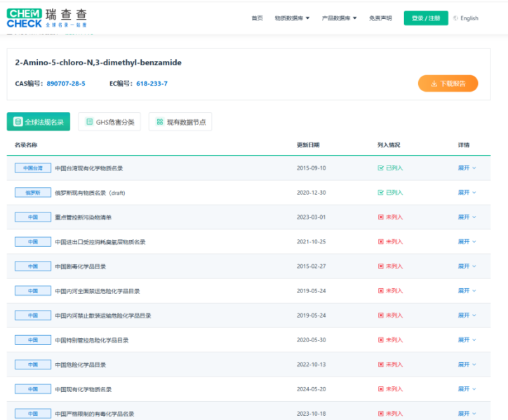Click the globe icon beside English
The image size is (508, 420).
tap(455, 18)
